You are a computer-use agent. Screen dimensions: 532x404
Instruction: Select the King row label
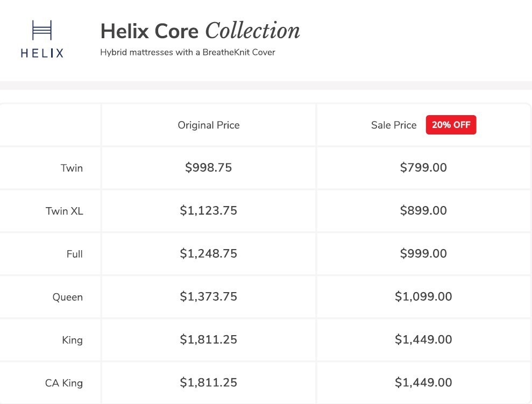[x=72, y=341]
